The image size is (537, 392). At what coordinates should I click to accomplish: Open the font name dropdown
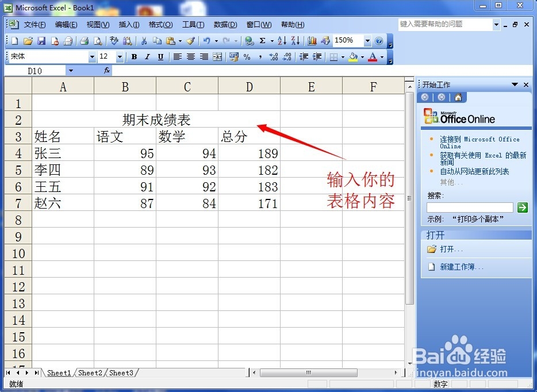92,57
